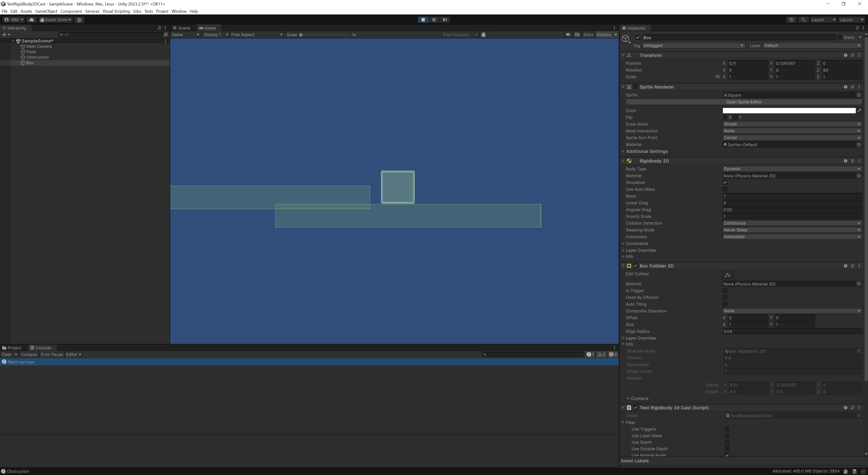Click the Step frame button

(445, 19)
